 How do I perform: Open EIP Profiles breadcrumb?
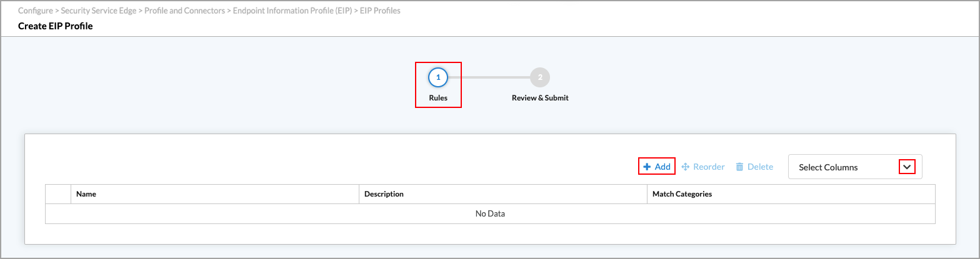coord(381,11)
